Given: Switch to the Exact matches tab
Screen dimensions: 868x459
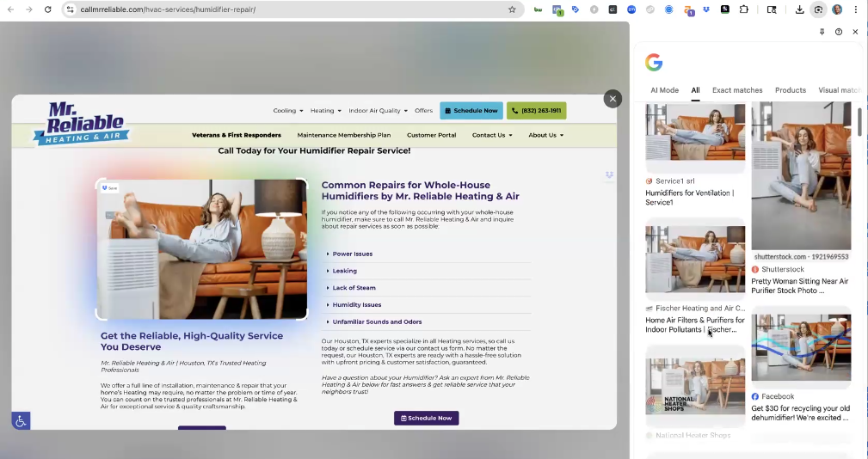Looking at the screenshot, I should pyautogui.click(x=737, y=90).
